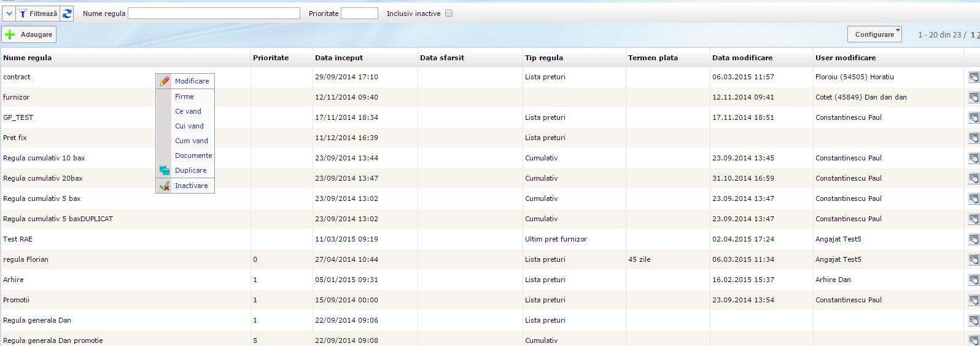980x346 pixels.
Task: Select Cui vand menu entry
Action: [x=189, y=126]
